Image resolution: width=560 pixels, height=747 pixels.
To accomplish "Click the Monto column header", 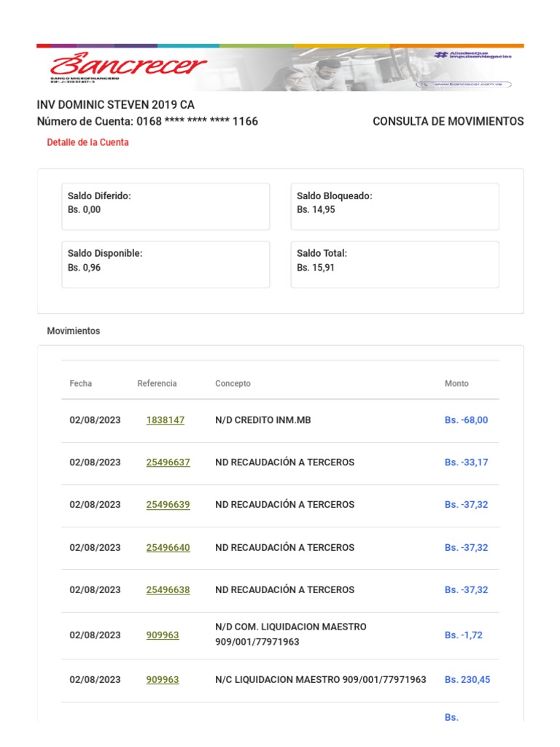I will click(x=456, y=384).
